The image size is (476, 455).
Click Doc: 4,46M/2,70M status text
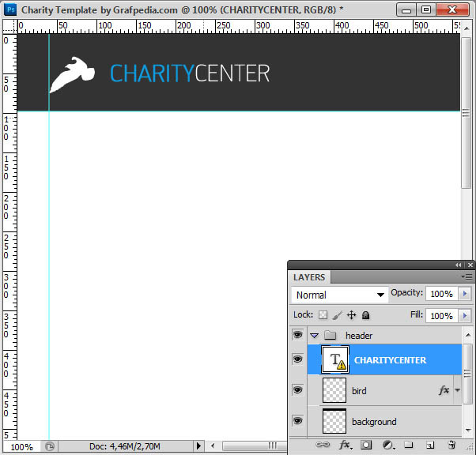[x=124, y=446]
